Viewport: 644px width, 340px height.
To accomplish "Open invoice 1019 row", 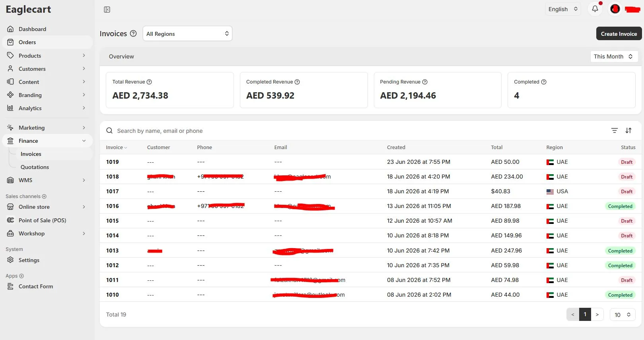I will point(370,162).
